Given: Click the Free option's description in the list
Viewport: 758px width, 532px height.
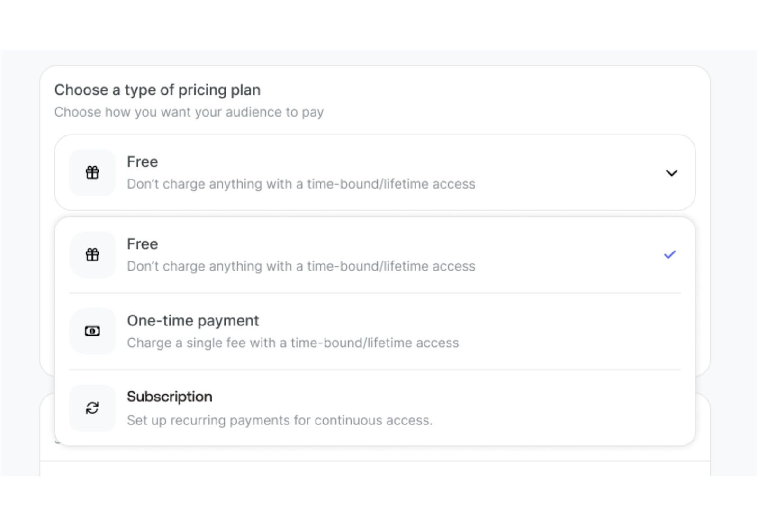Looking at the screenshot, I should coord(301,266).
